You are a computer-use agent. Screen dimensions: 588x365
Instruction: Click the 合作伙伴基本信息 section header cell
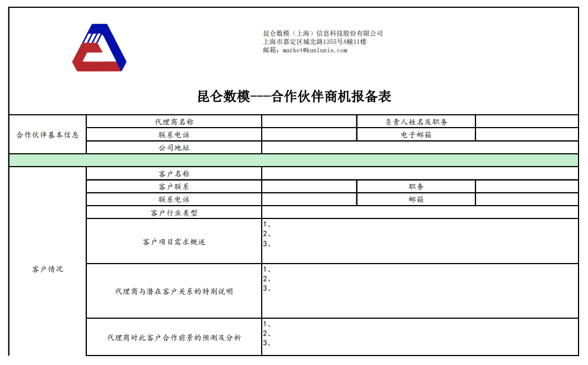(47, 134)
